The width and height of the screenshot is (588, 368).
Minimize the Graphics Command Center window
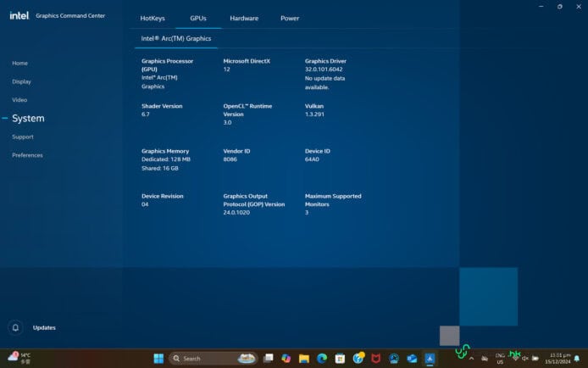point(541,7)
